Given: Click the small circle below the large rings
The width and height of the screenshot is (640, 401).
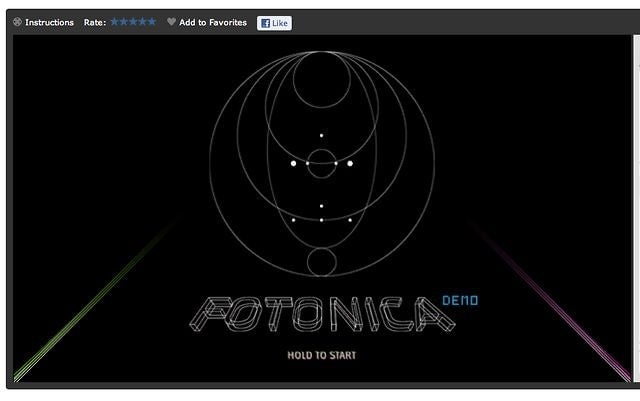Looking at the screenshot, I should (322, 262).
